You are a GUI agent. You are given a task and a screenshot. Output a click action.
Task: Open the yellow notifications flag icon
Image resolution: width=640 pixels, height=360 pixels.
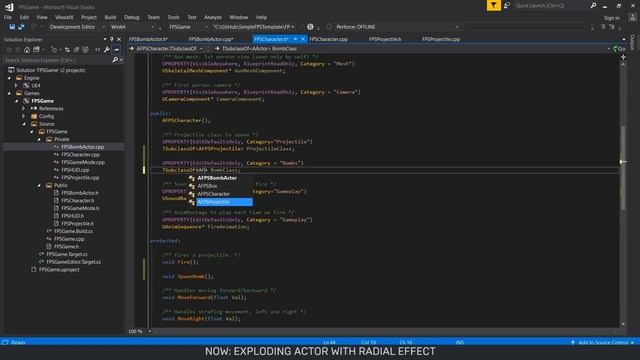coord(493,5)
